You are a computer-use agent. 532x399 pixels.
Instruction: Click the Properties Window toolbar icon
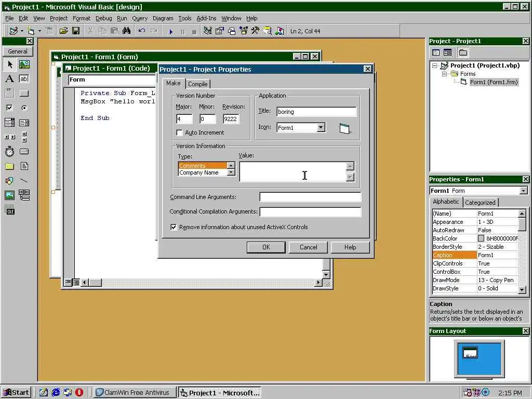point(220,31)
